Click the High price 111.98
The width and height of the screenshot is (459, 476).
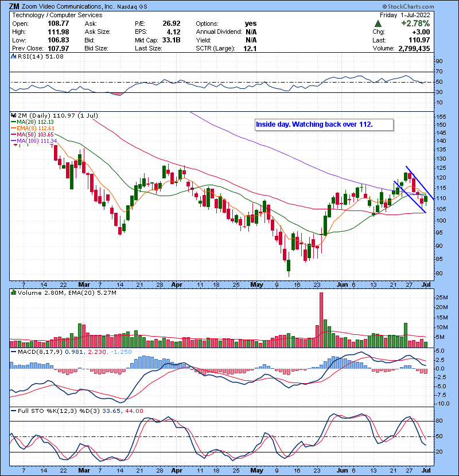(59, 32)
